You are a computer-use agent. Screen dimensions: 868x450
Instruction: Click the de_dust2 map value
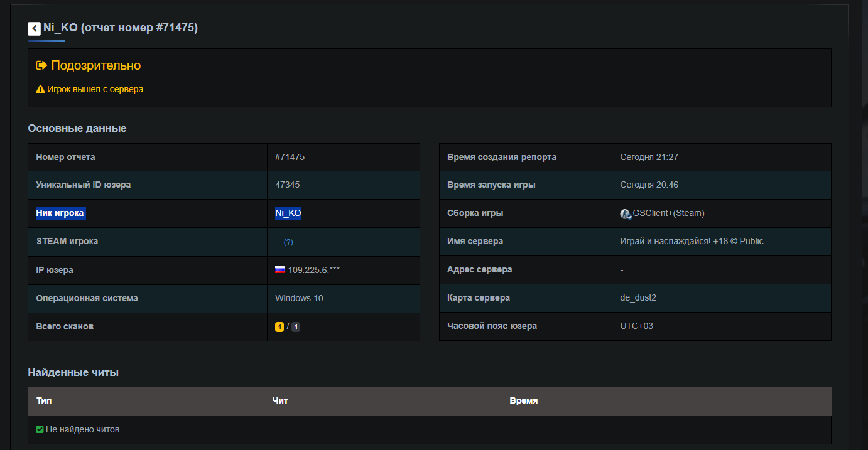point(638,297)
